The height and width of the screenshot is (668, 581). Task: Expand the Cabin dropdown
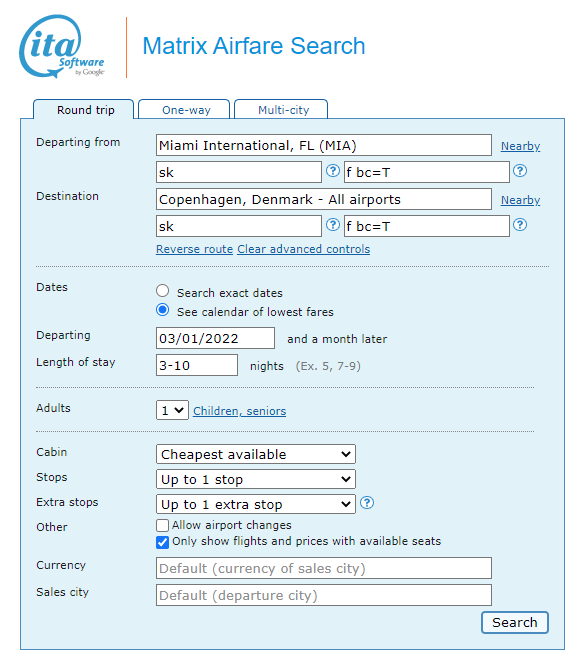[256, 454]
